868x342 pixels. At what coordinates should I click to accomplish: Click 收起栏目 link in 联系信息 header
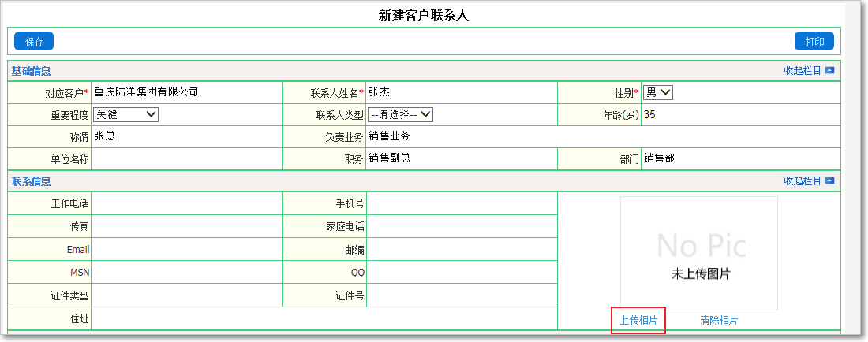tap(803, 181)
